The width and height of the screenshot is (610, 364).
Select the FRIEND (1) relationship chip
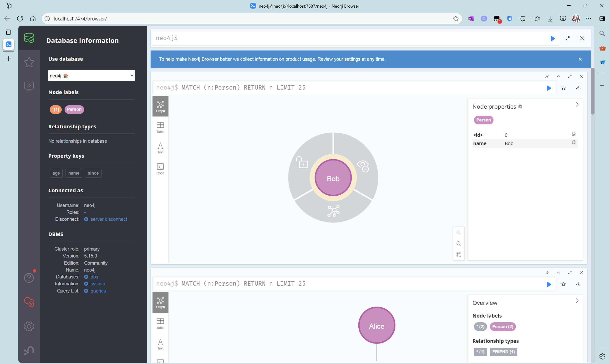pyautogui.click(x=503, y=352)
